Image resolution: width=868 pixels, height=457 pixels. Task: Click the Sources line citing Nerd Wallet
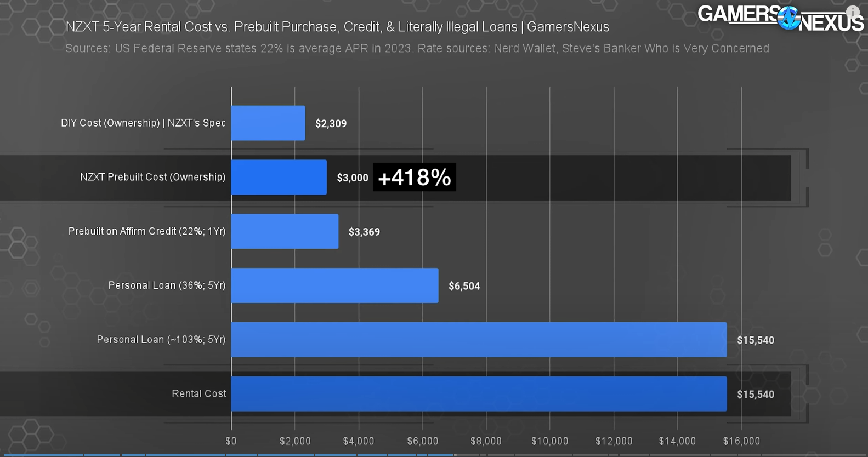click(x=417, y=48)
